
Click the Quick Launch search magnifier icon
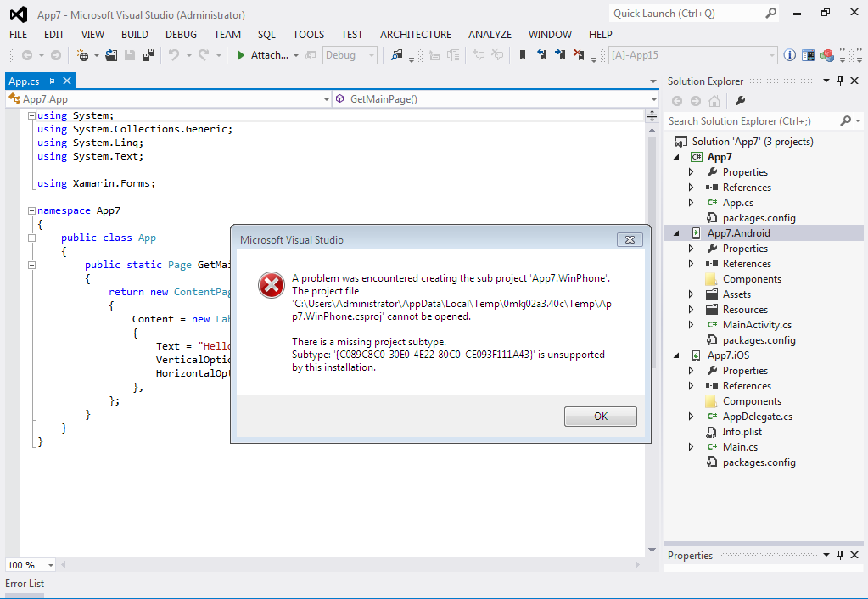click(x=770, y=14)
